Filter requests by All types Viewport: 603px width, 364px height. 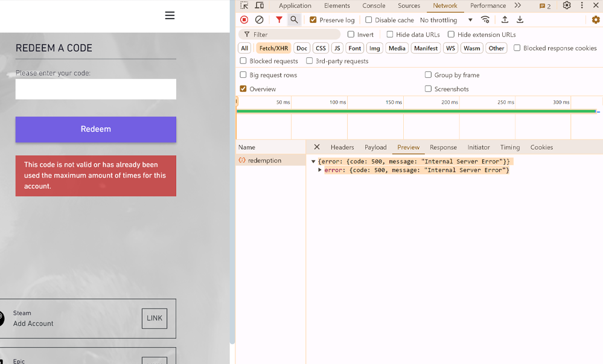pyautogui.click(x=244, y=48)
